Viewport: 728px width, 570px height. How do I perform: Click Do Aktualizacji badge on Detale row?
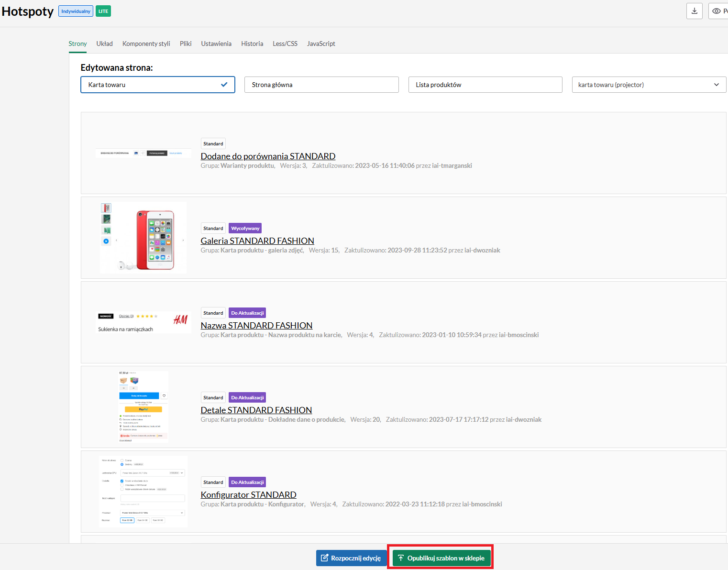tap(247, 397)
